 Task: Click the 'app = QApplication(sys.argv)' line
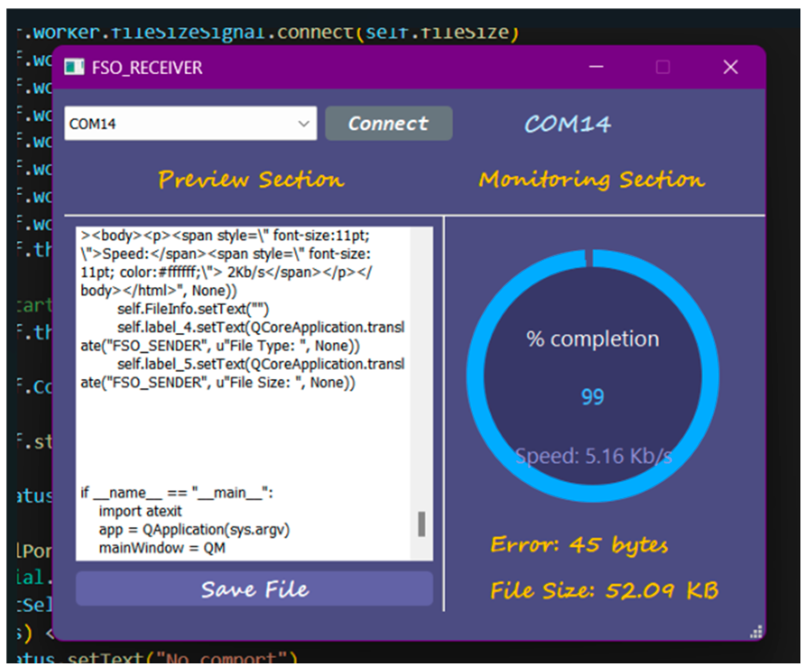[x=194, y=529]
